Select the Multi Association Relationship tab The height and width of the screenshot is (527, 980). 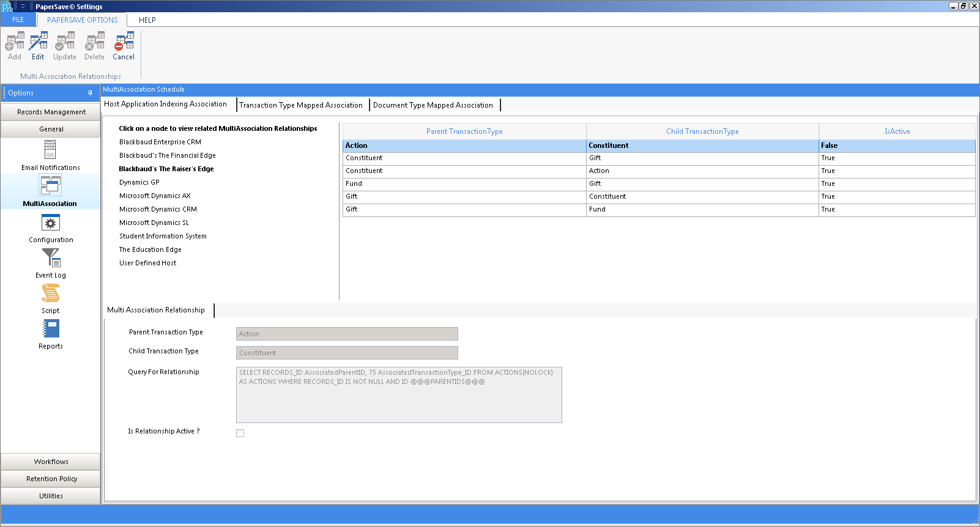point(156,310)
